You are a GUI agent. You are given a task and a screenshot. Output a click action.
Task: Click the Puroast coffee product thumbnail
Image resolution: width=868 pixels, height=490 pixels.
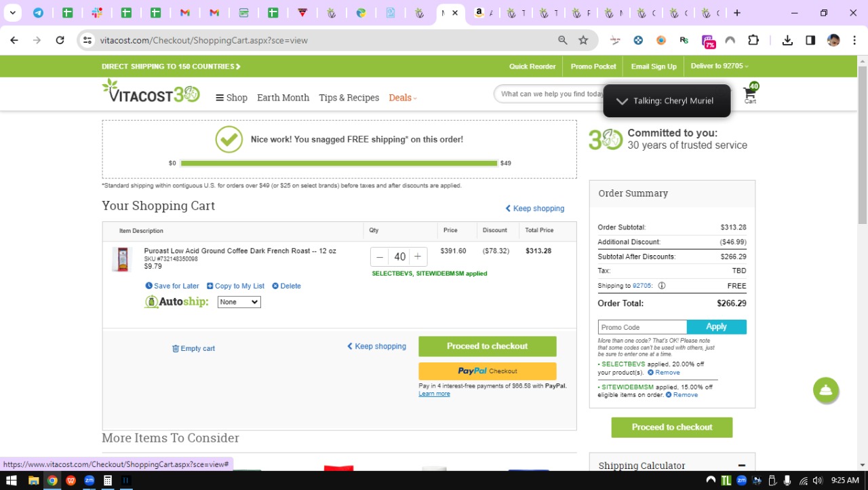click(x=122, y=259)
